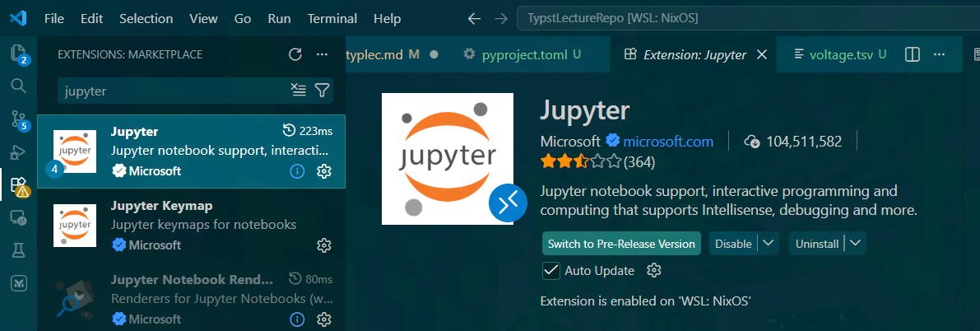Screen dimensions: 980x331
Task: Open the Remote Explorer view
Action: (19, 217)
